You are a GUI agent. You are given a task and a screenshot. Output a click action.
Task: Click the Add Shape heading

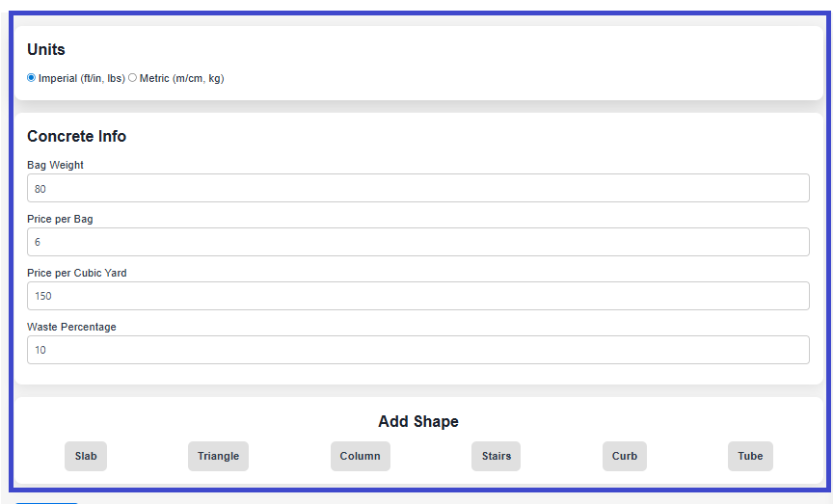tap(418, 422)
